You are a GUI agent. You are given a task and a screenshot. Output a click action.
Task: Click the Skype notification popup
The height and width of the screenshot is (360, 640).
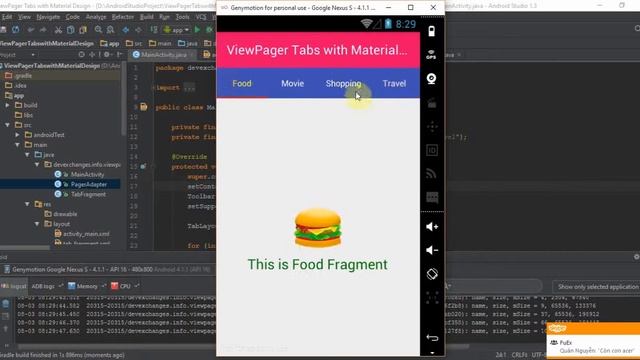coord(593,340)
